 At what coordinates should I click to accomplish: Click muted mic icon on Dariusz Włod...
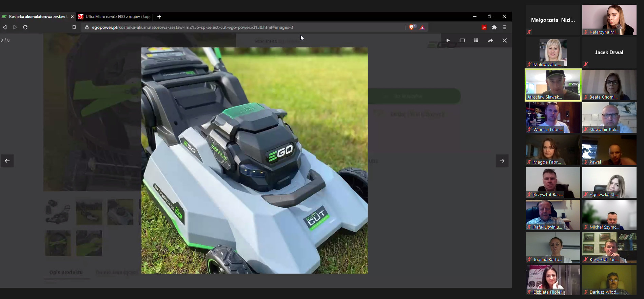pyautogui.click(x=586, y=292)
